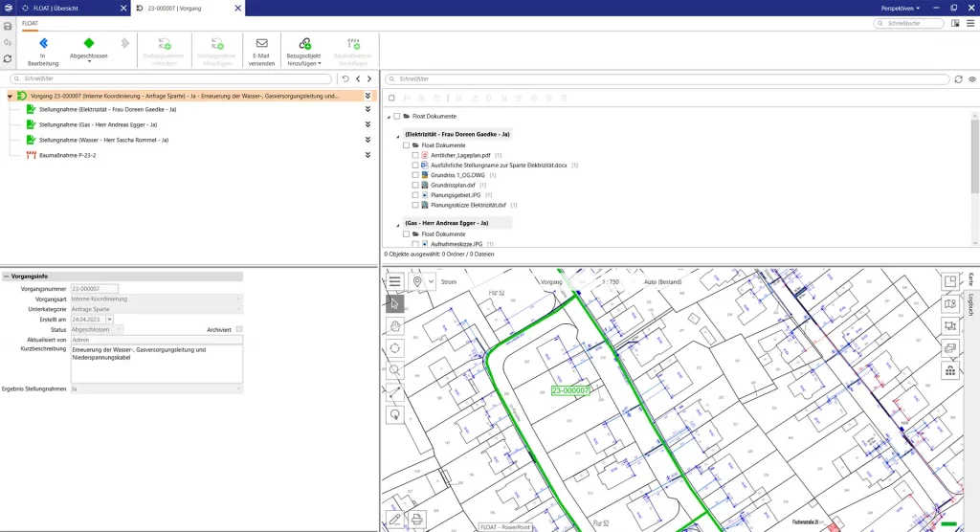The width and height of the screenshot is (980, 532).
Task: Select the pan hand tool on map
Action: tap(395, 325)
